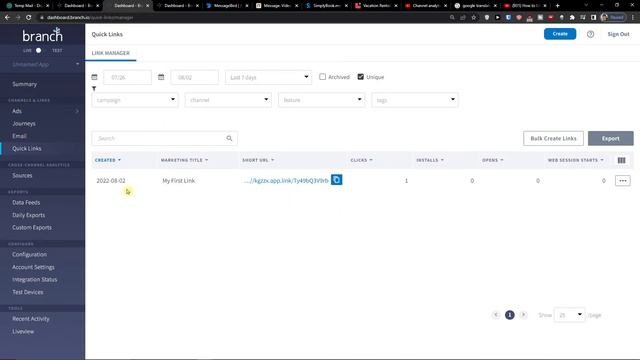Click browser back arrow

7,18
